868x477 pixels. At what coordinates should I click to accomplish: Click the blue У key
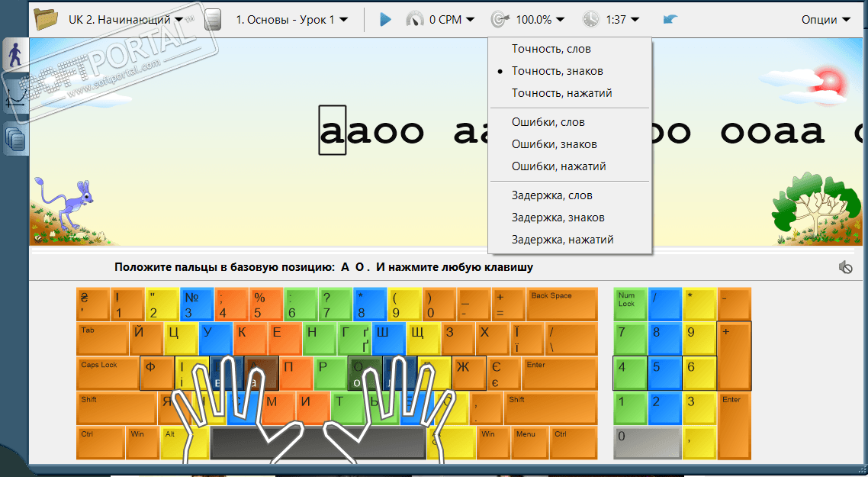coord(215,339)
